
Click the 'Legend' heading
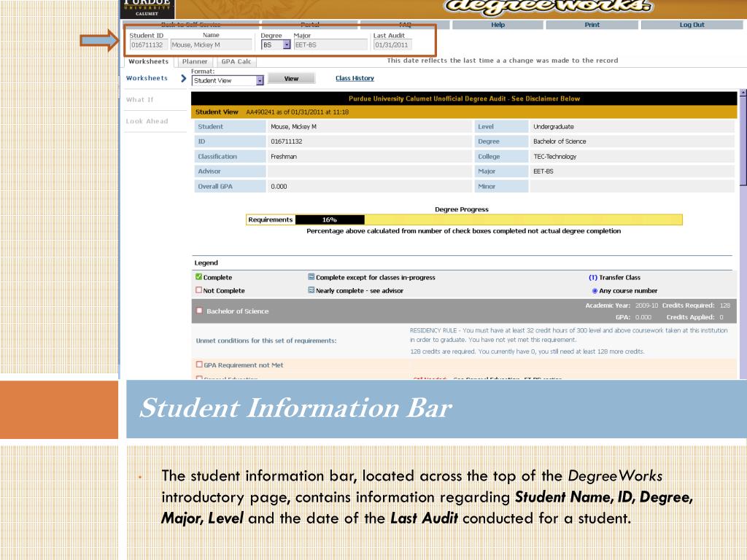(x=206, y=262)
